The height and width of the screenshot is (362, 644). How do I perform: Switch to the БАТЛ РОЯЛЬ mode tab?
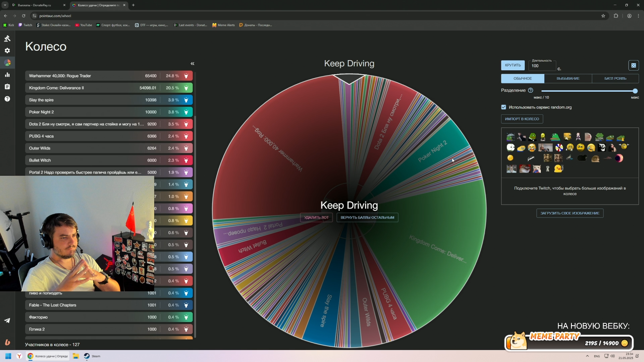[x=615, y=78]
